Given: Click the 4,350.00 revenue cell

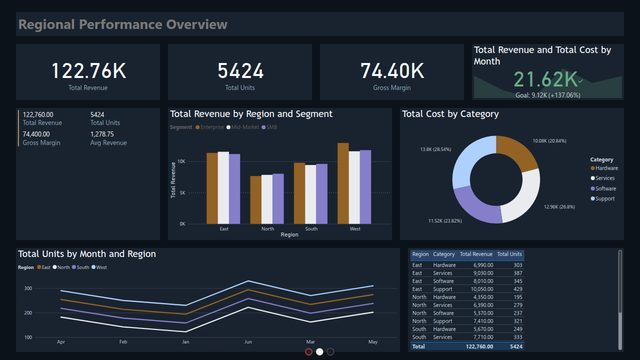Looking at the screenshot, I should pyautogui.click(x=483, y=297).
